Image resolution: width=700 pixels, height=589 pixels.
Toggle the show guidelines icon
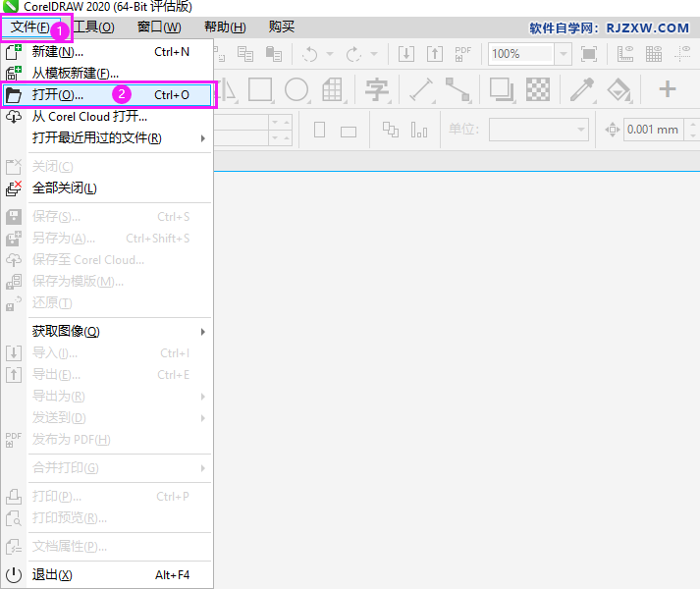[683, 54]
